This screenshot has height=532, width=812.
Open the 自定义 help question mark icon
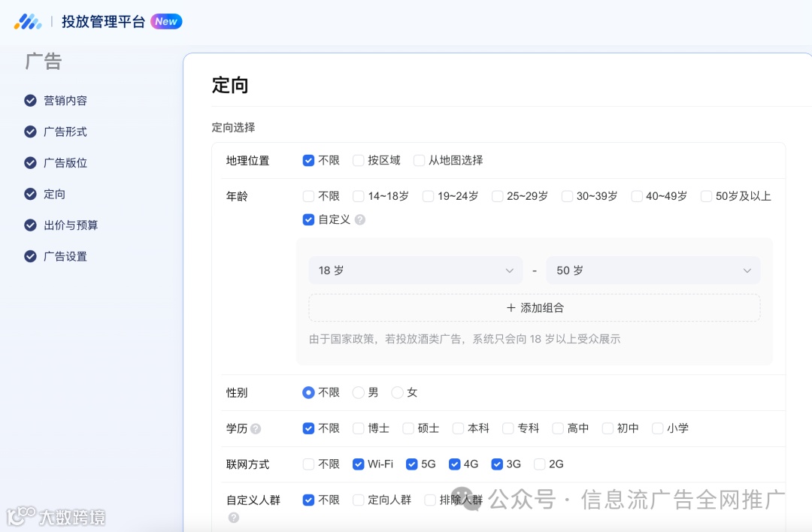click(360, 219)
